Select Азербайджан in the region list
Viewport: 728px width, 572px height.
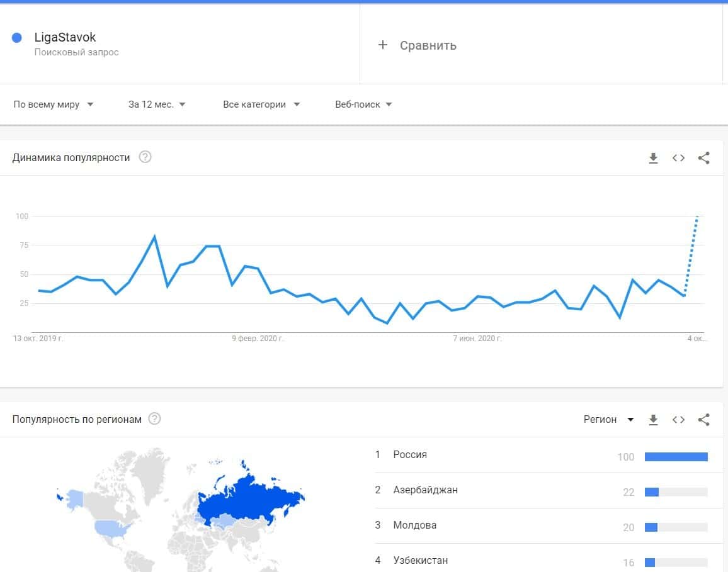425,490
